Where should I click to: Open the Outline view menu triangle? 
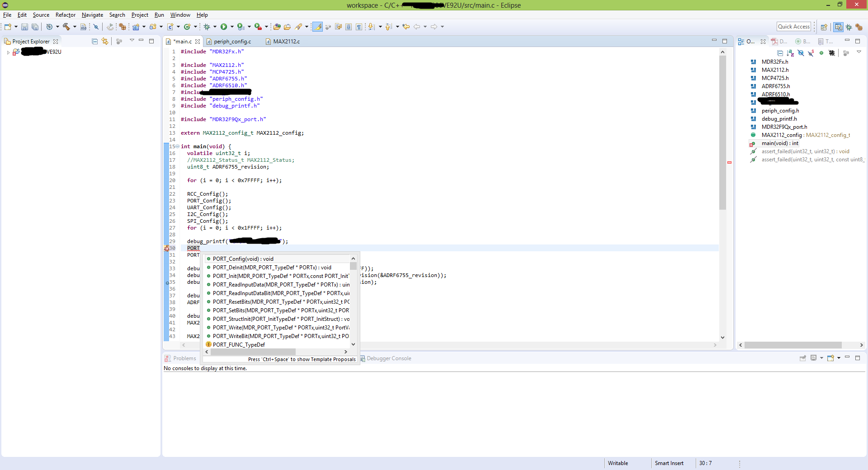click(x=859, y=52)
